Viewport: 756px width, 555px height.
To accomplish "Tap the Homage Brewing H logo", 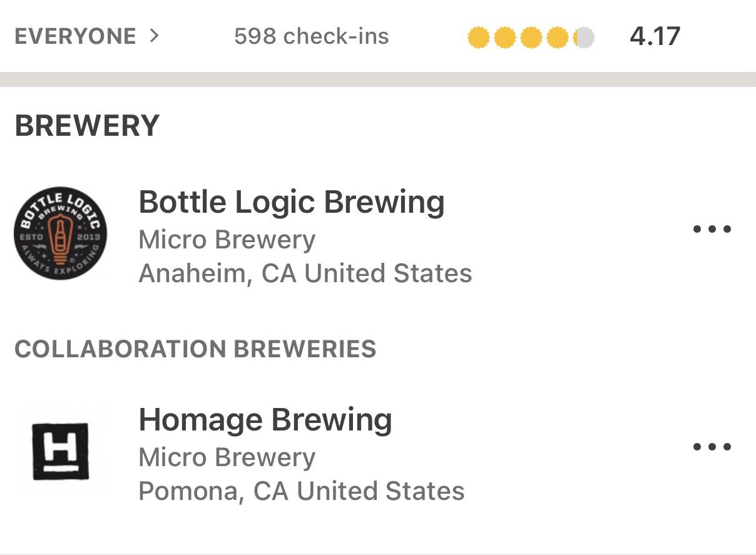I will point(60,451).
